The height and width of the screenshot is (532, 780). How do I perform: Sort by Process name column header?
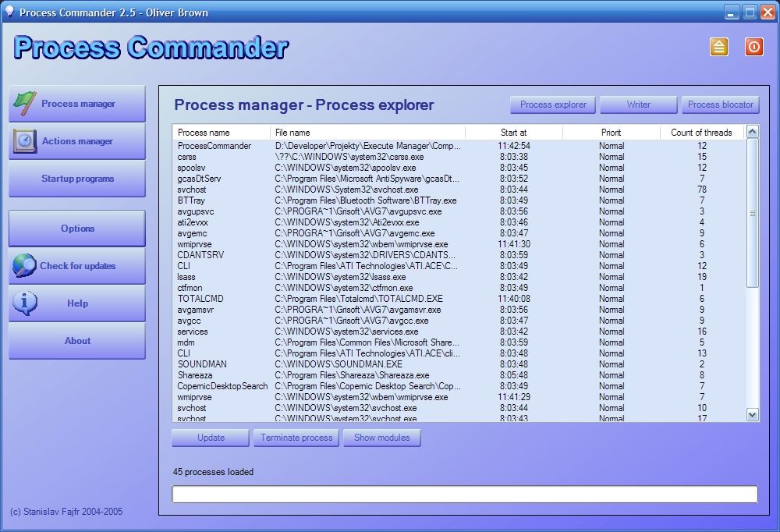[x=222, y=133]
